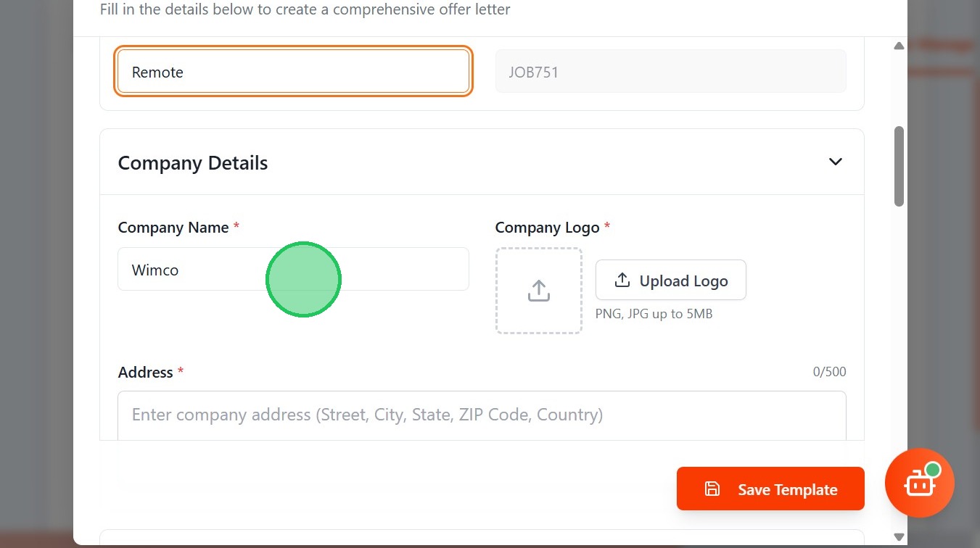Click the upload icon in the logo dropzone

[538, 291]
